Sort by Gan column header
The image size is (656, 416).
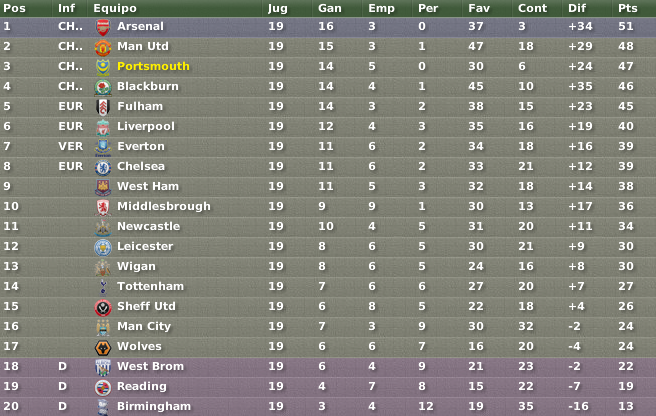[x=329, y=8]
